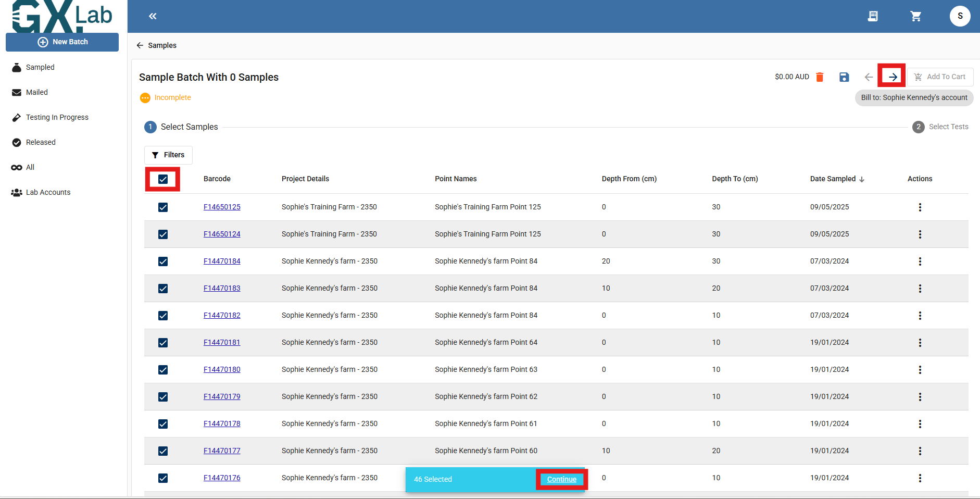Save batch with floppy disk icon

pos(844,77)
